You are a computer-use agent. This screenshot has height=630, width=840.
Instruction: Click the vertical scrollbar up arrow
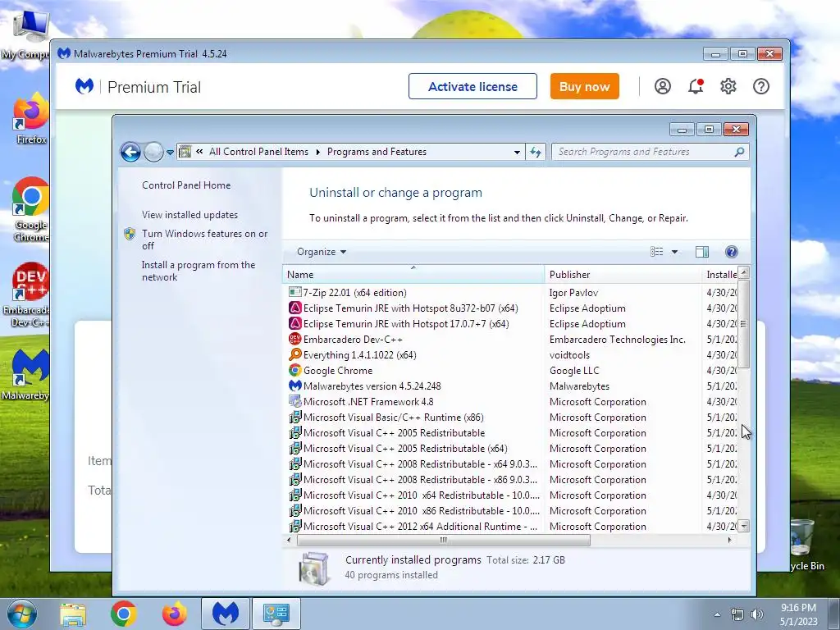[743, 272]
